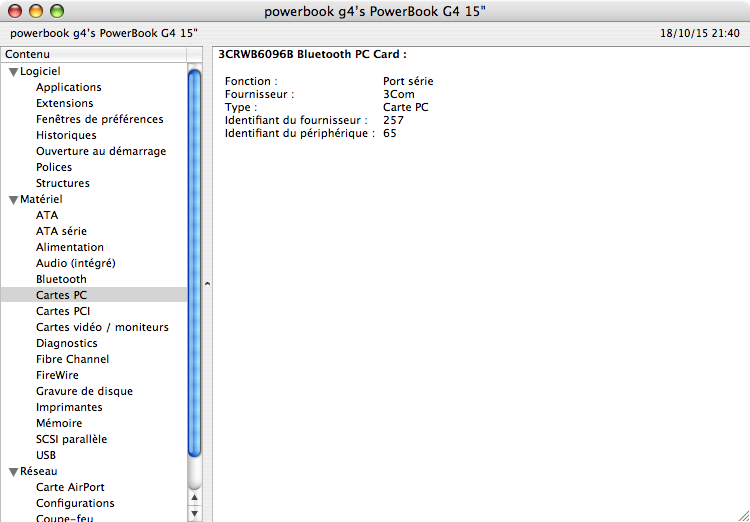Select Imprimantes in the sidebar
Image resolution: width=750 pixels, height=522 pixels.
69,407
